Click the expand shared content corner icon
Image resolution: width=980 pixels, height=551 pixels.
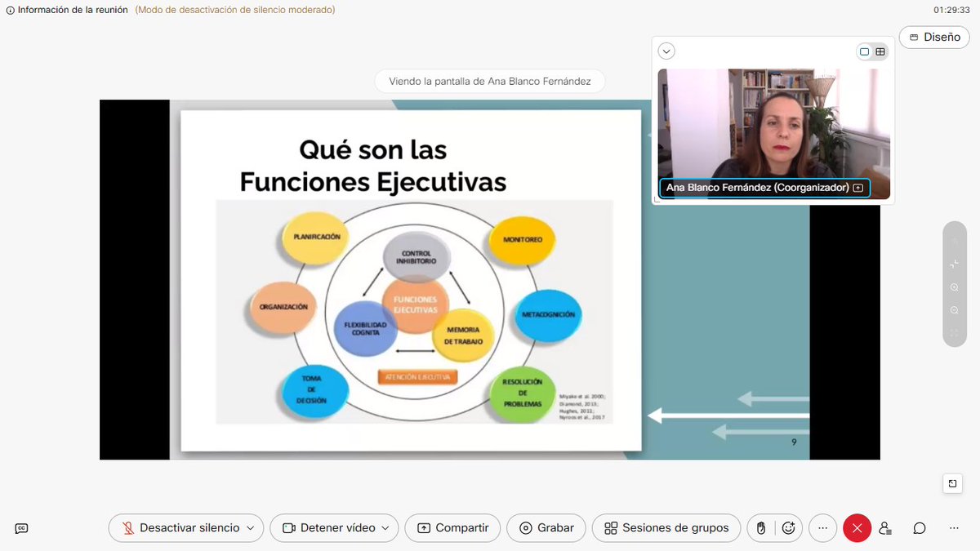(x=953, y=484)
